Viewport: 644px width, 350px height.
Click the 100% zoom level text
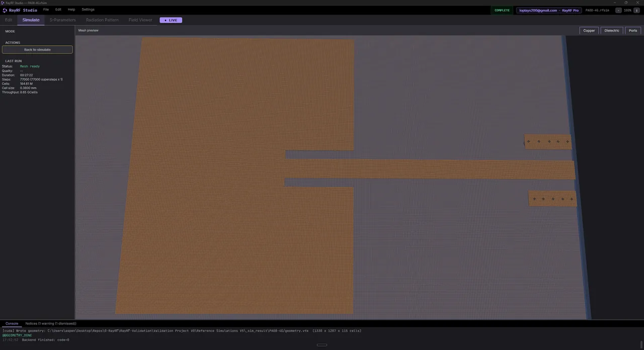pos(627,10)
